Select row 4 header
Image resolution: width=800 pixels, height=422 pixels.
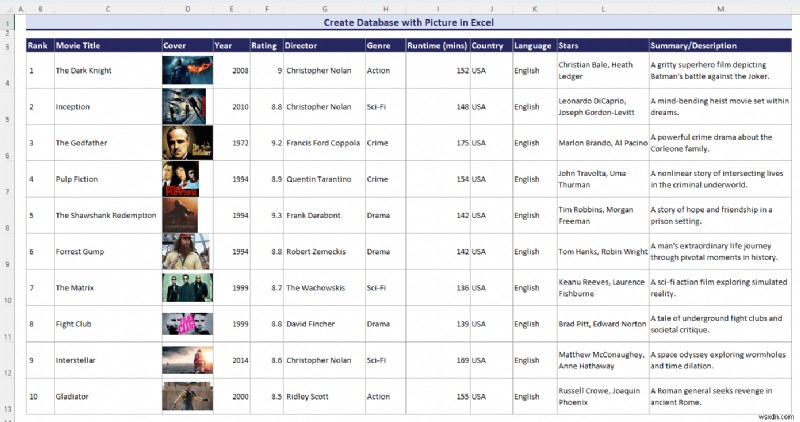tap(7, 70)
